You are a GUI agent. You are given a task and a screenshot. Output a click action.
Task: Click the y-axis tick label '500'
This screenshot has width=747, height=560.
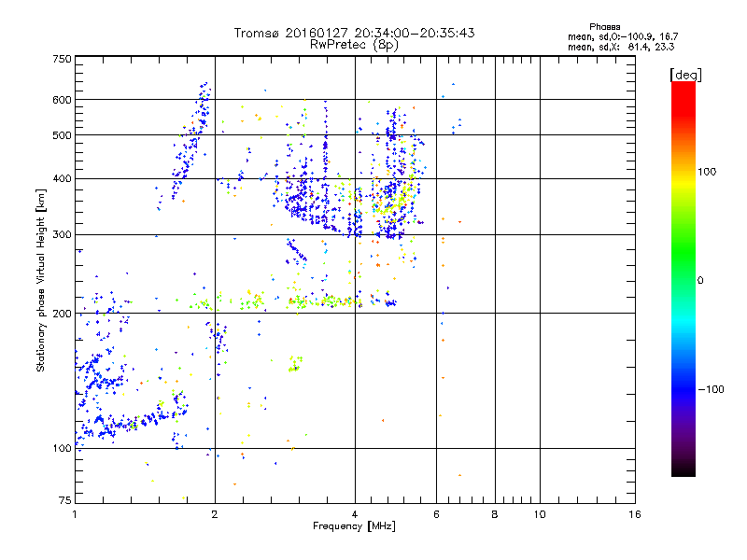[x=62, y=135]
